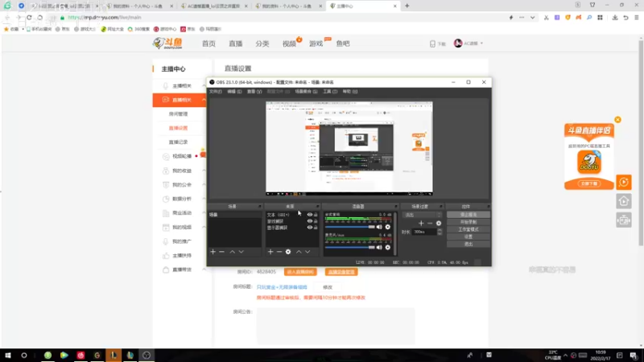644x362 pixels.
Task: Open OBS 设置 from the controls panel
Action: click(469, 237)
